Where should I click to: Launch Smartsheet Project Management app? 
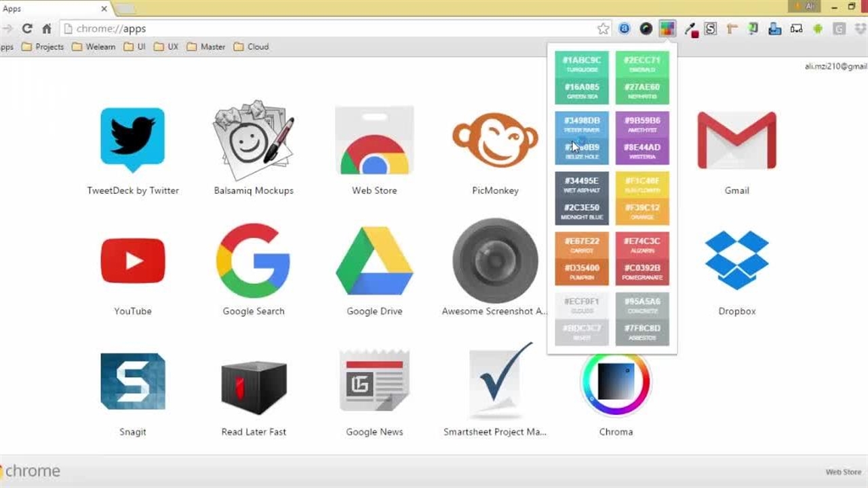coord(500,382)
